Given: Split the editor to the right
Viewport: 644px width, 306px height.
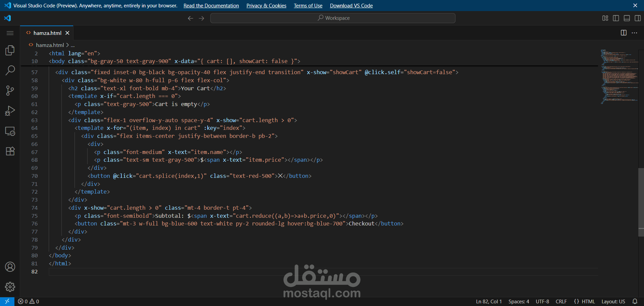Looking at the screenshot, I should (x=624, y=33).
